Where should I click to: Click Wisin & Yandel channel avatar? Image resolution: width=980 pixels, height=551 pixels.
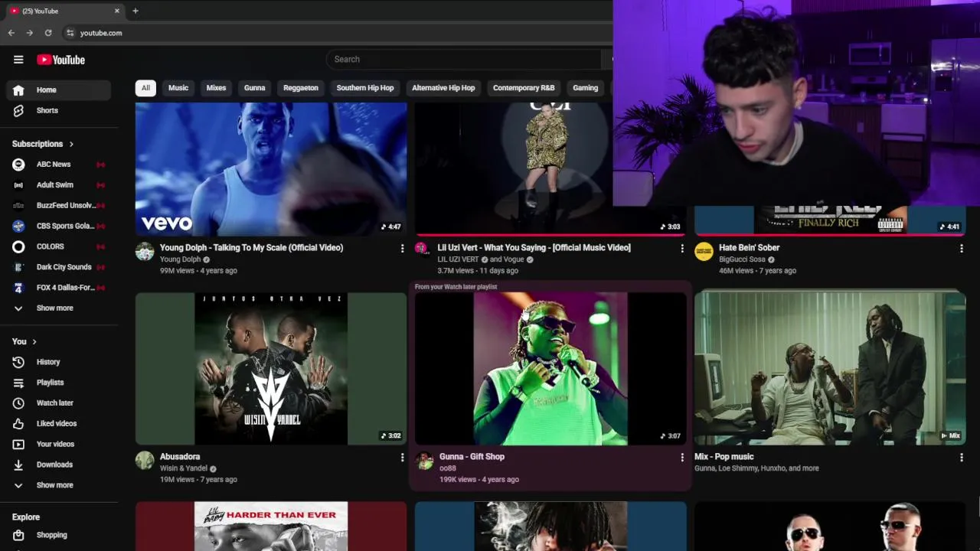[x=145, y=460]
